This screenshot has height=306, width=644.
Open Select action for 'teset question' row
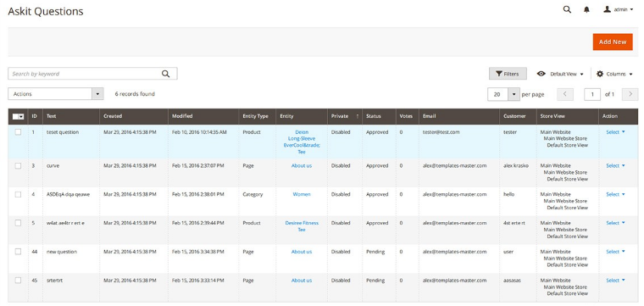click(615, 132)
